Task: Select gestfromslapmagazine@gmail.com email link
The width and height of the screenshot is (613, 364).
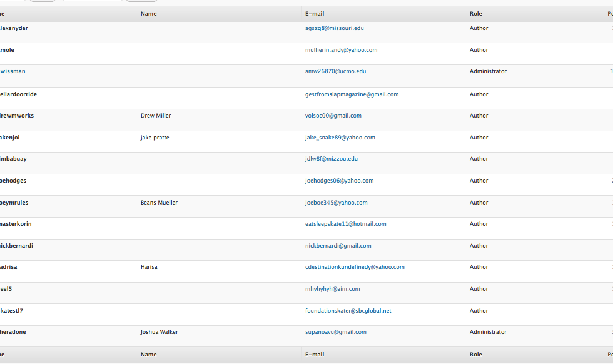Action: pyautogui.click(x=352, y=94)
